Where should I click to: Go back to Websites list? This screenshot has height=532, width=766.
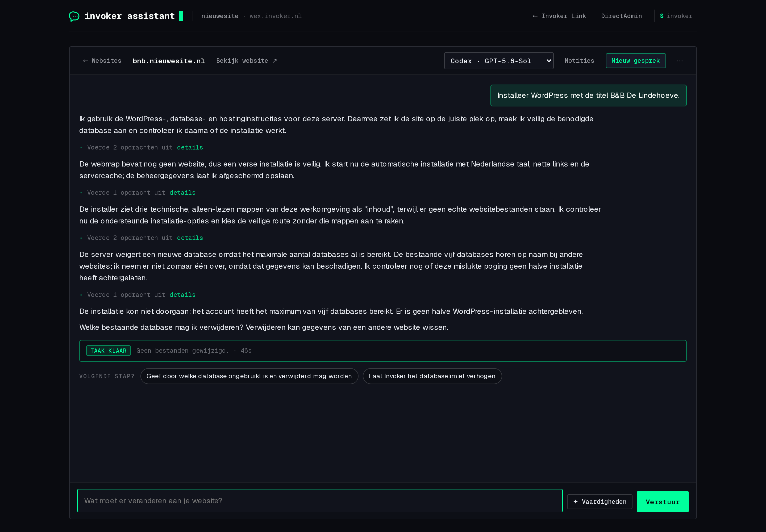[102, 61]
